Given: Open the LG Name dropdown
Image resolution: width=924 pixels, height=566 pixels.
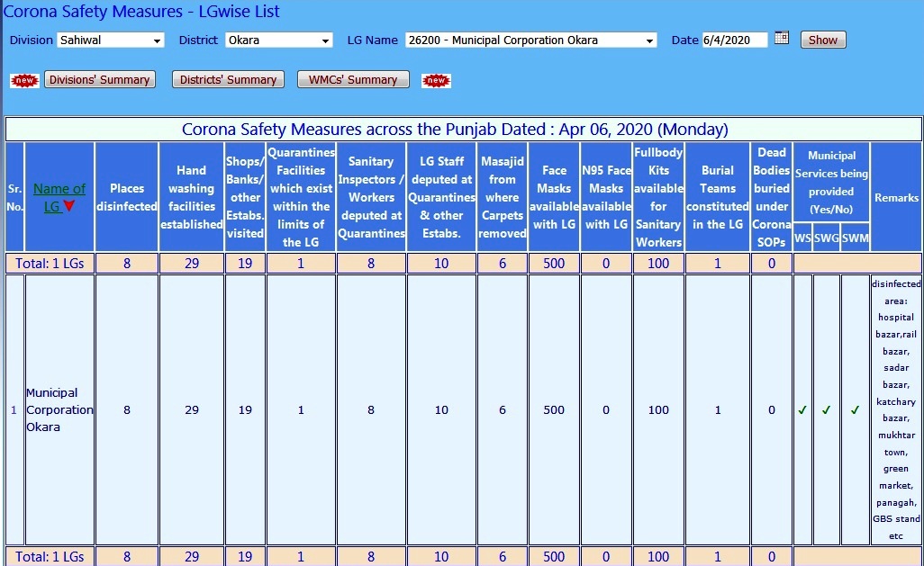Looking at the screenshot, I should coord(531,40).
